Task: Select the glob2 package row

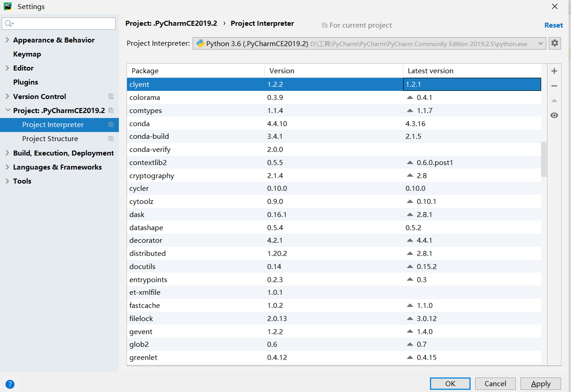Action: (334, 345)
